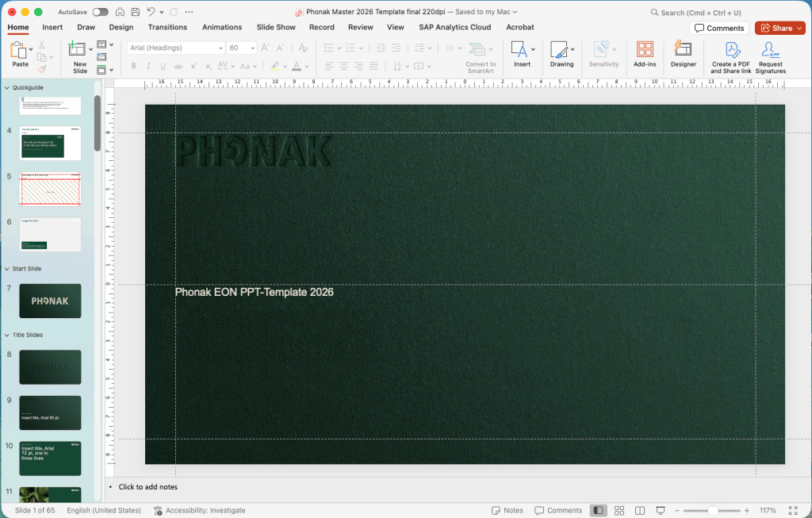Toggle Bold formatting

[133, 67]
